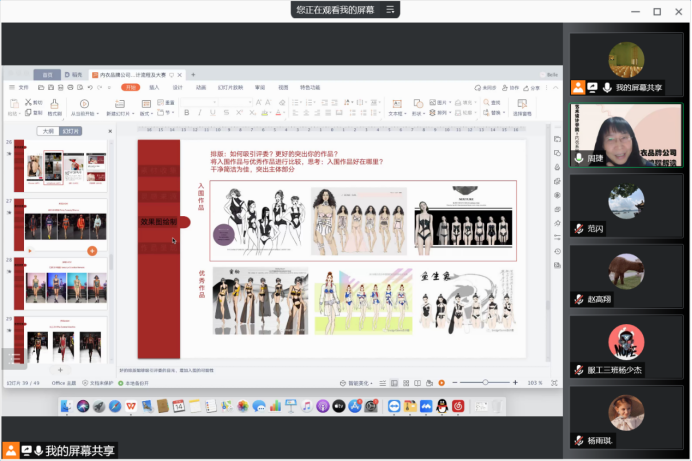Switch to the 幻灯片 thumbnails pane view
This screenshot has width=692, height=461.
coord(71,131)
